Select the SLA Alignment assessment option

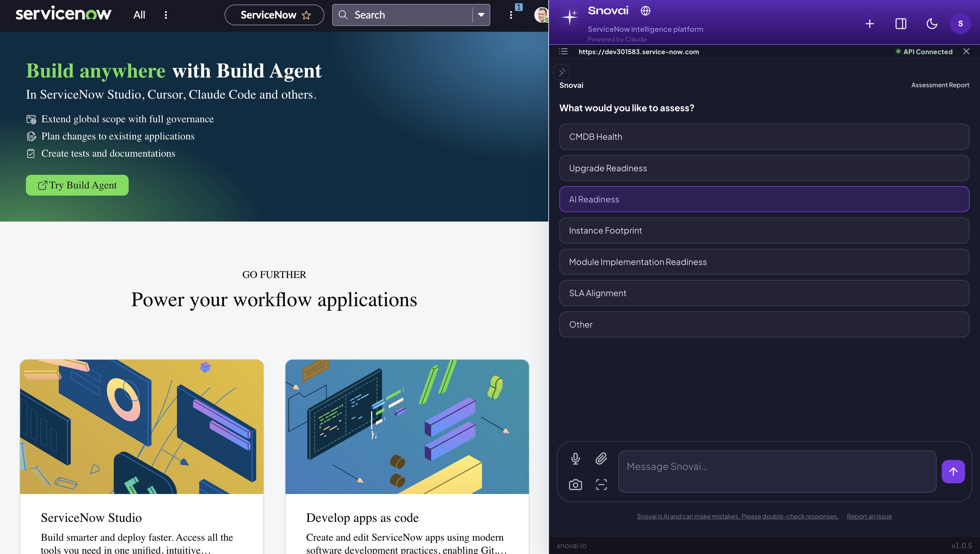point(764,293)
